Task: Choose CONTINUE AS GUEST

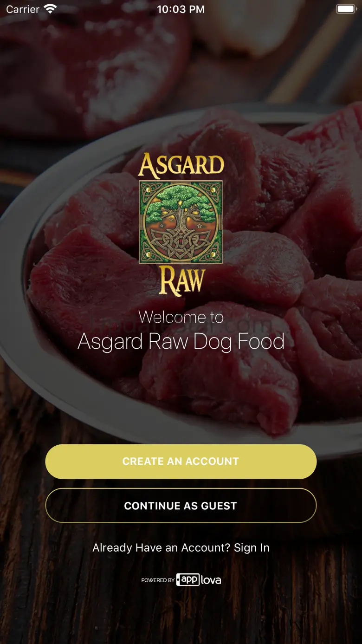Action: pyautogui.click(x=181, y=506)
